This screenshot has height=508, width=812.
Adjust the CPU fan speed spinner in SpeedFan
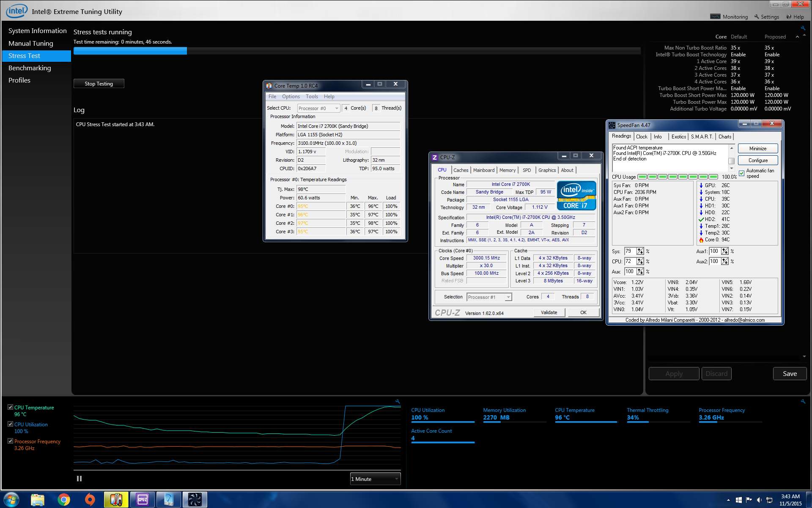coord(640,262)
